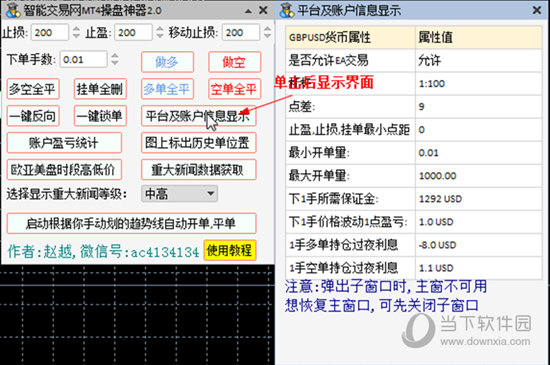The width and height of the screenshot is (550, 365).
Task: Click the app icon in the MT4操盘神器 title bar
Action: tap(13, 10)
